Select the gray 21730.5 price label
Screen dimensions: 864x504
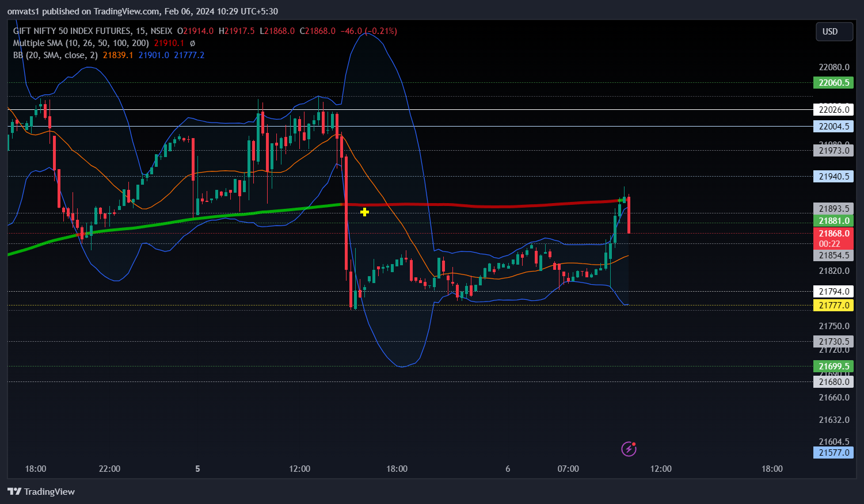click(x=833, y=342)
